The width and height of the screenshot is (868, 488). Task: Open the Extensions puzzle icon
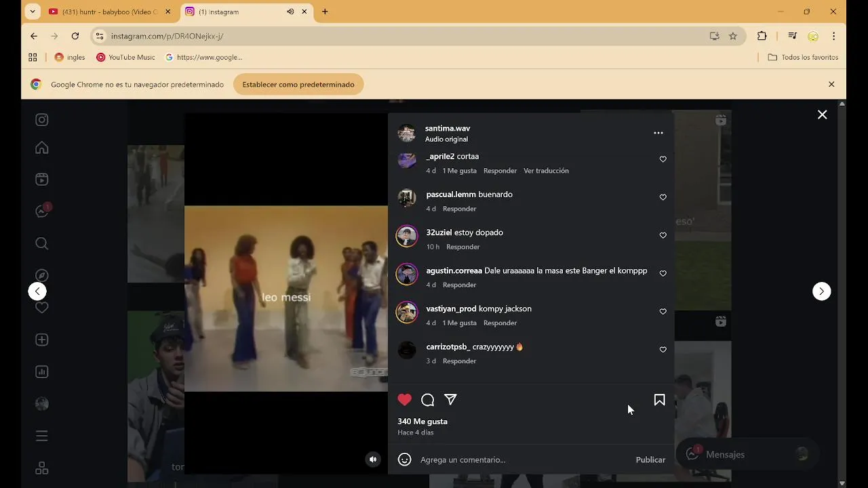(x=762, y=36)
